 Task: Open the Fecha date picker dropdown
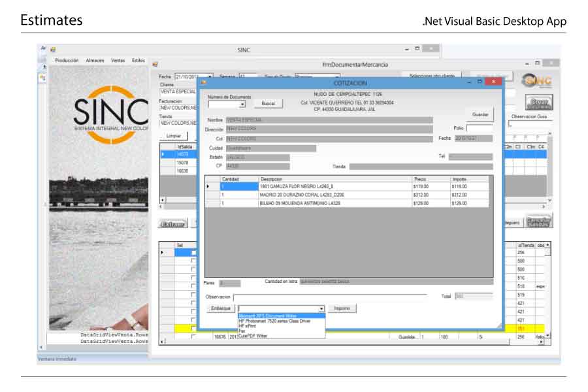[x=210, y=77]
